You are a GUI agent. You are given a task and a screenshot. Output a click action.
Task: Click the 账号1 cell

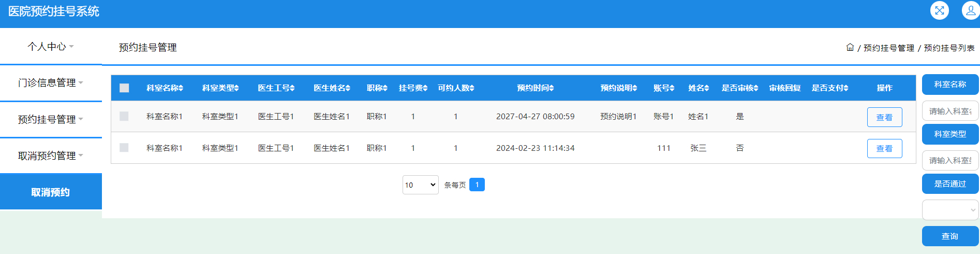(x=663, y=117)
